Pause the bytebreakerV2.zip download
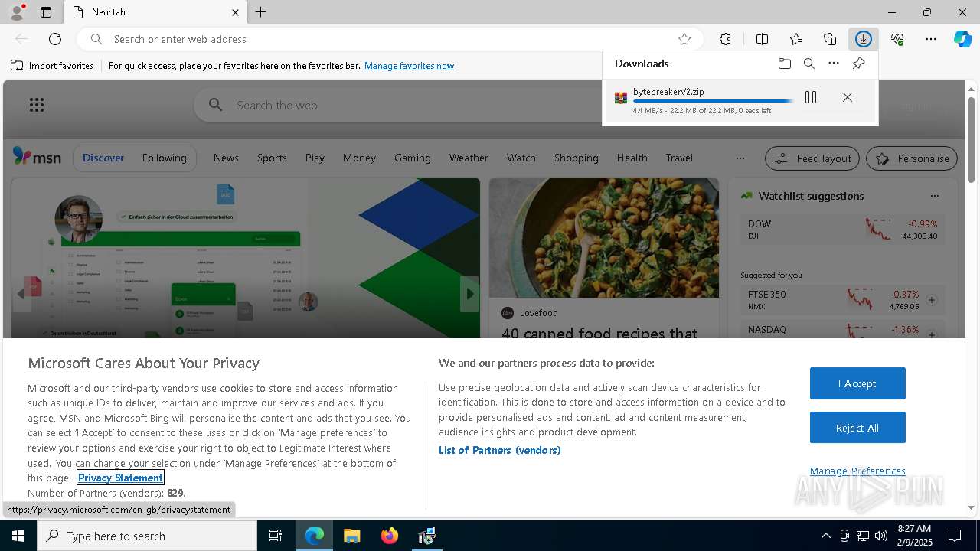This screenshot has height=551, width=980. (811, 97)
